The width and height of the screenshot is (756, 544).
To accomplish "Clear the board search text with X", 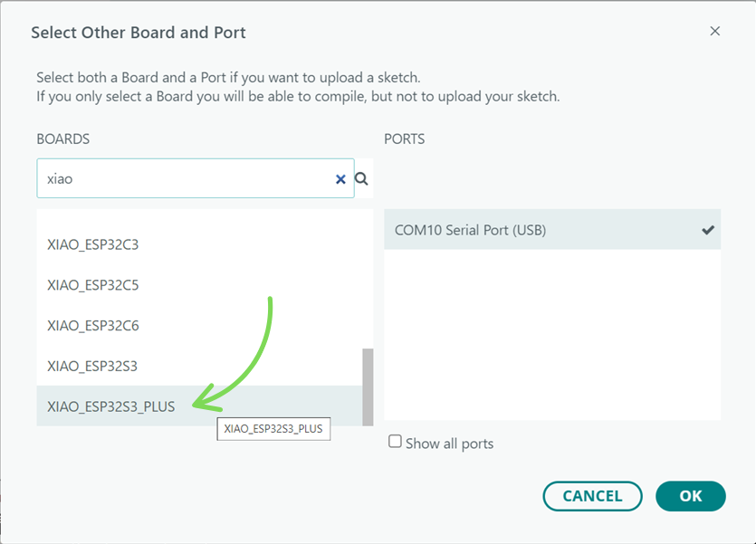I will (x=340, y=179).
